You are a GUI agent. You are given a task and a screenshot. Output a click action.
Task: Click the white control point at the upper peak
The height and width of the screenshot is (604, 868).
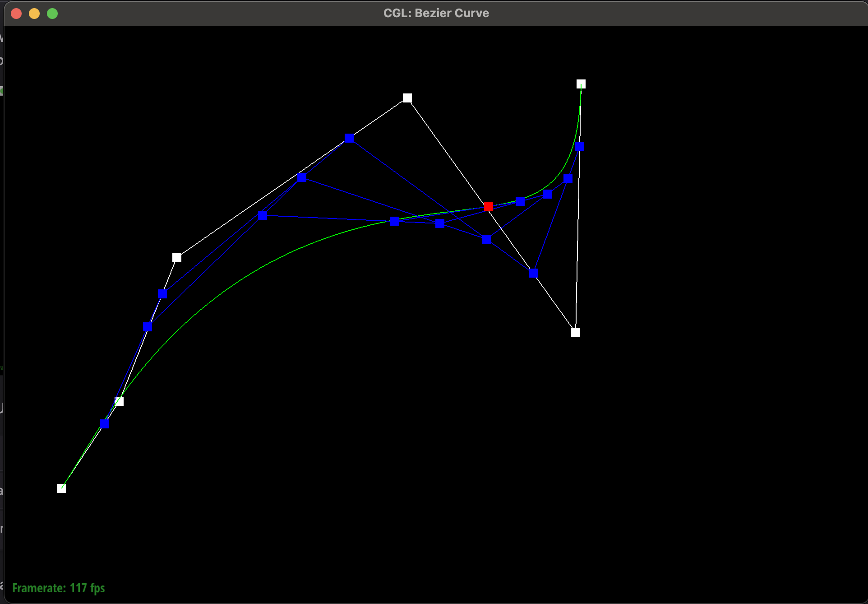407,98
